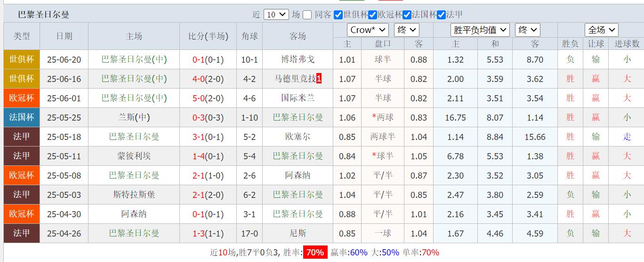Click the 世俱杯 label on 25-06-20 row
Viewport: 644px width, 262px height.
(22, 59)
